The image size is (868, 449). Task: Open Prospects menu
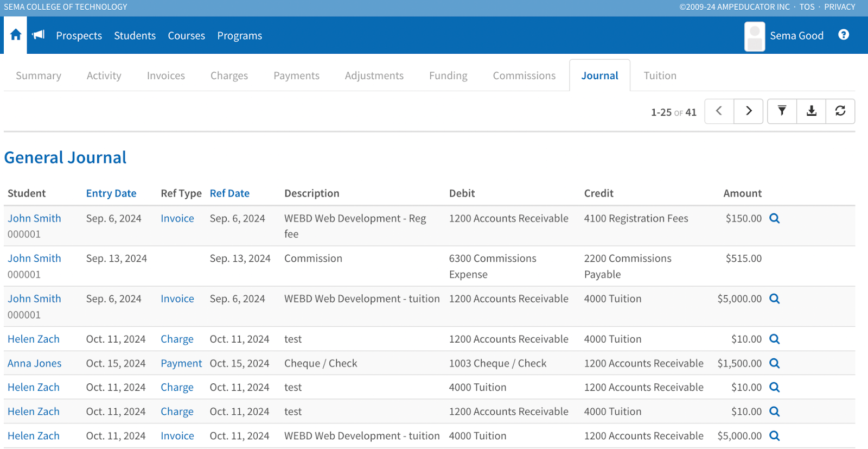(x=79, y=36)
